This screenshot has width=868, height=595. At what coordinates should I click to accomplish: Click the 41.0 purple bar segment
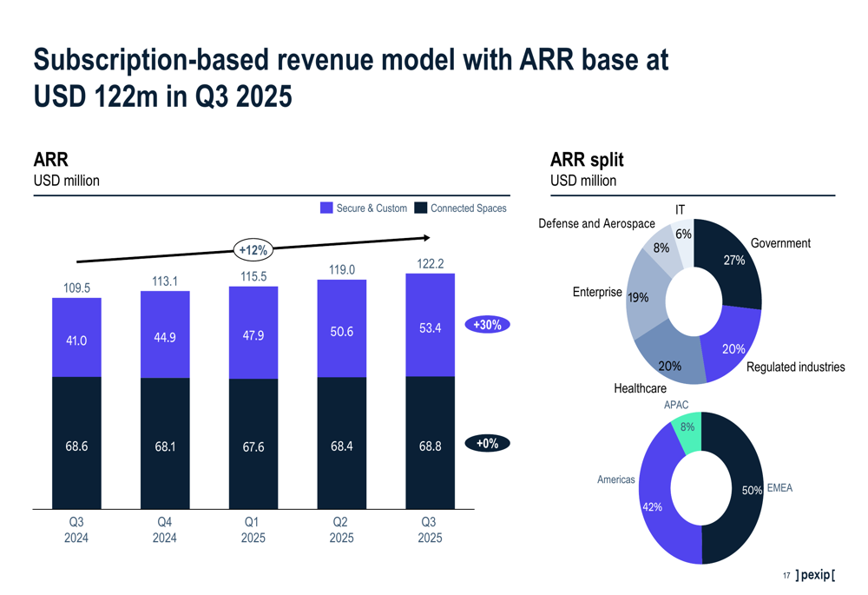76,337
